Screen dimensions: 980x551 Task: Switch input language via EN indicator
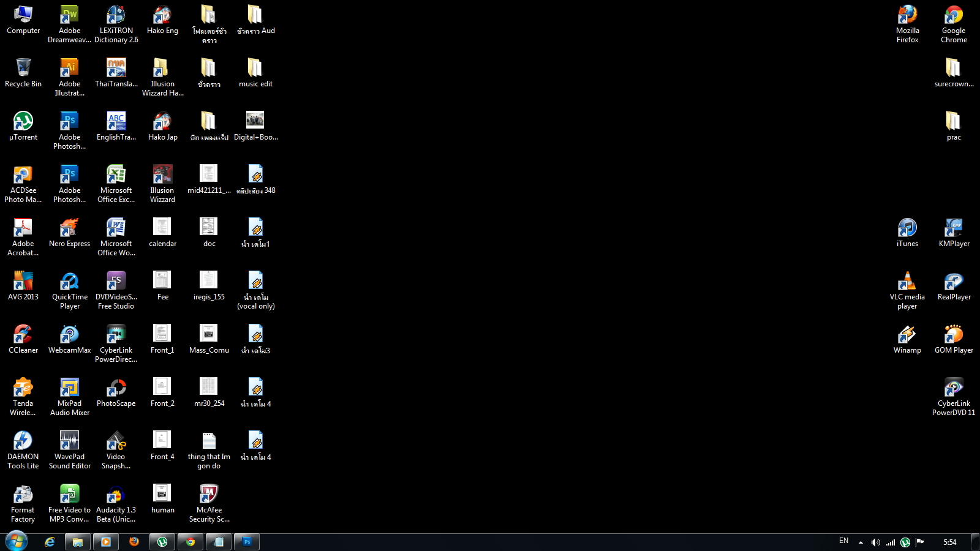pyautogui.click(x=844, y=541)
